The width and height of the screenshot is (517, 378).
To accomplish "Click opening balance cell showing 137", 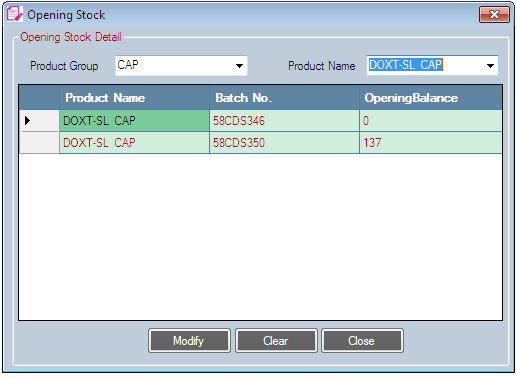I will (431, 143).
